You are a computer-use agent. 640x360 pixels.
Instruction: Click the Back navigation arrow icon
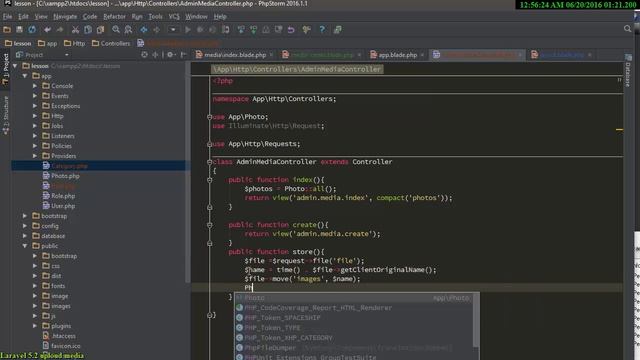coord(144,29)
